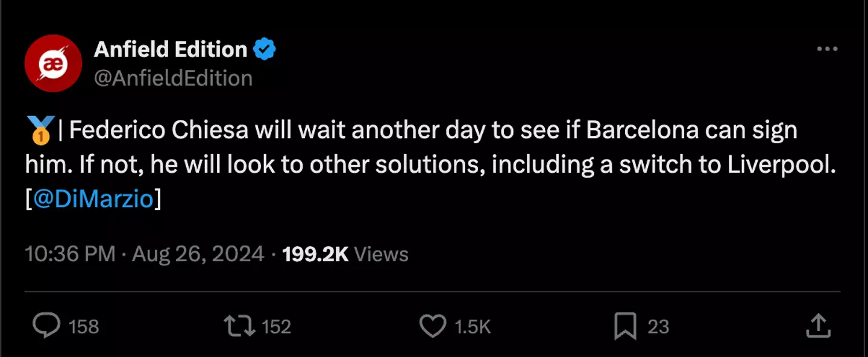Open the @DiMarzio mention link
Image resolution: width=868 pixels, height=357 pixels.
(x=93, y=199)
